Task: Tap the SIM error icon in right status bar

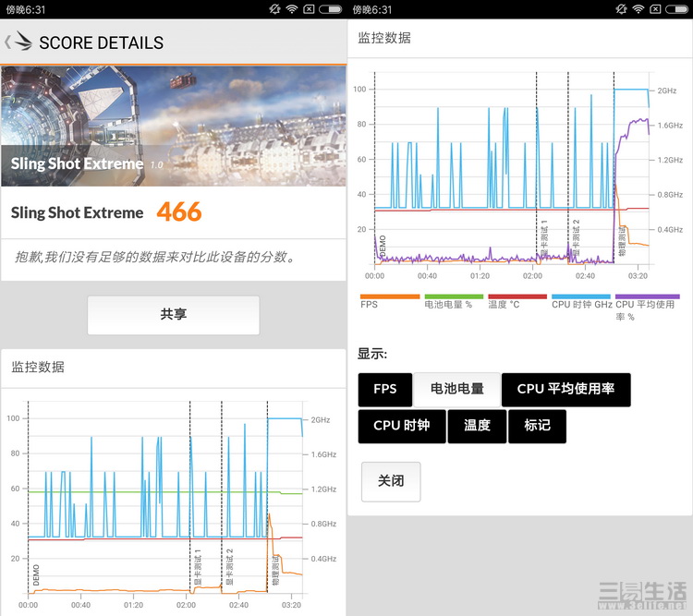Action: (656, 9)
